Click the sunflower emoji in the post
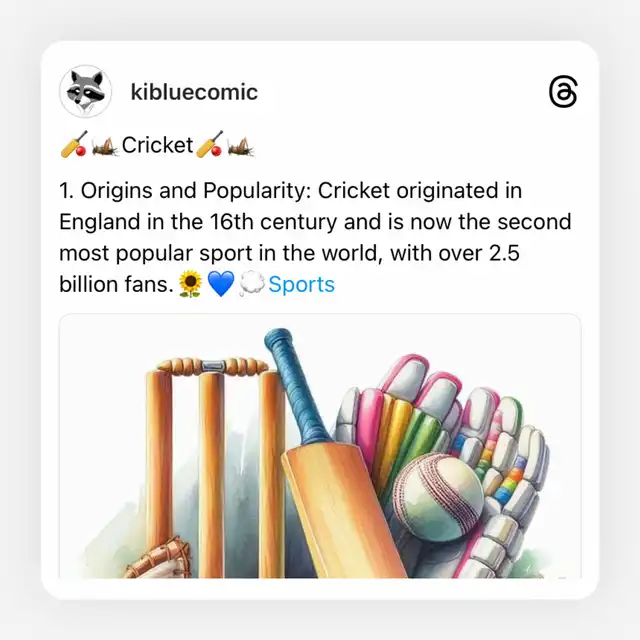This screenshot has width=640, height=640. pos(191,285)
